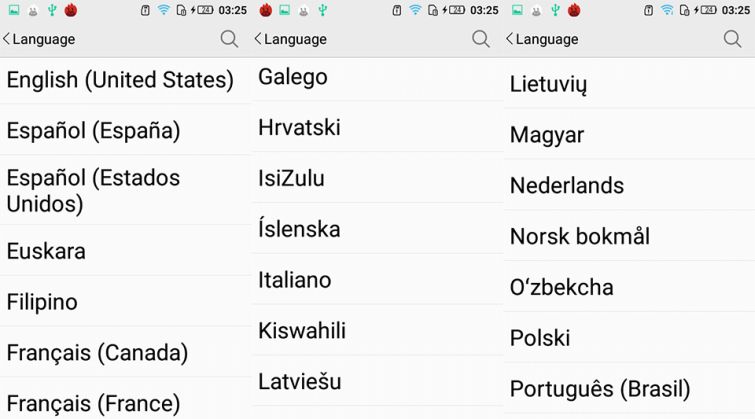Go back via left screen Language arrow

coord(39,39)
